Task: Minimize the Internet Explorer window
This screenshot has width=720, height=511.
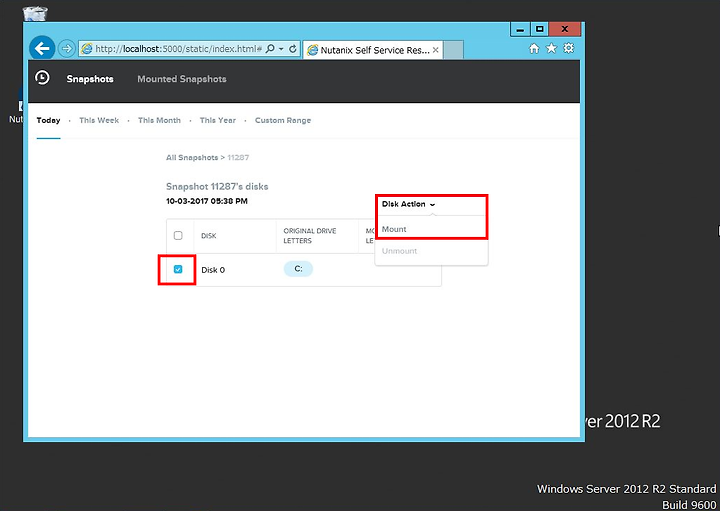Action: (x=520, y=29)
